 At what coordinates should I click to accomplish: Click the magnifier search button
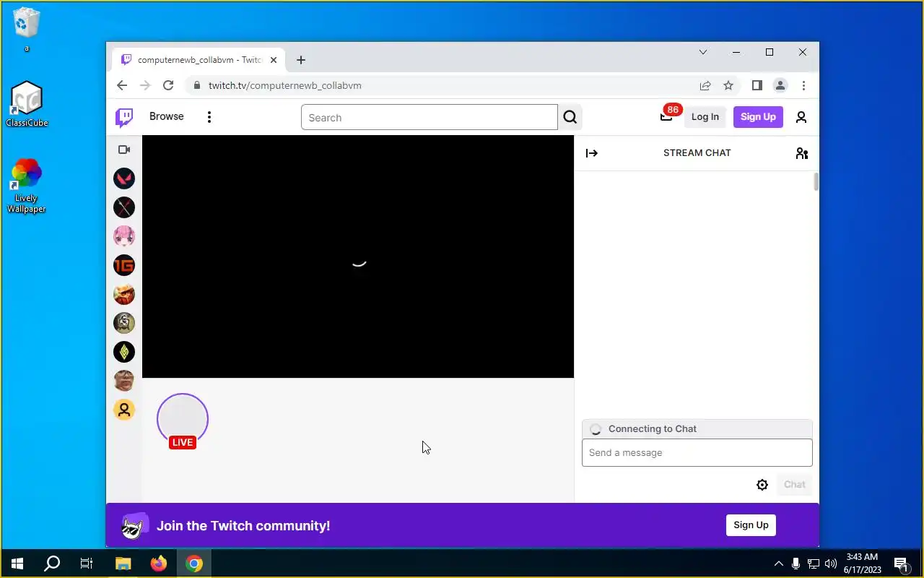(x=570, y=118)
